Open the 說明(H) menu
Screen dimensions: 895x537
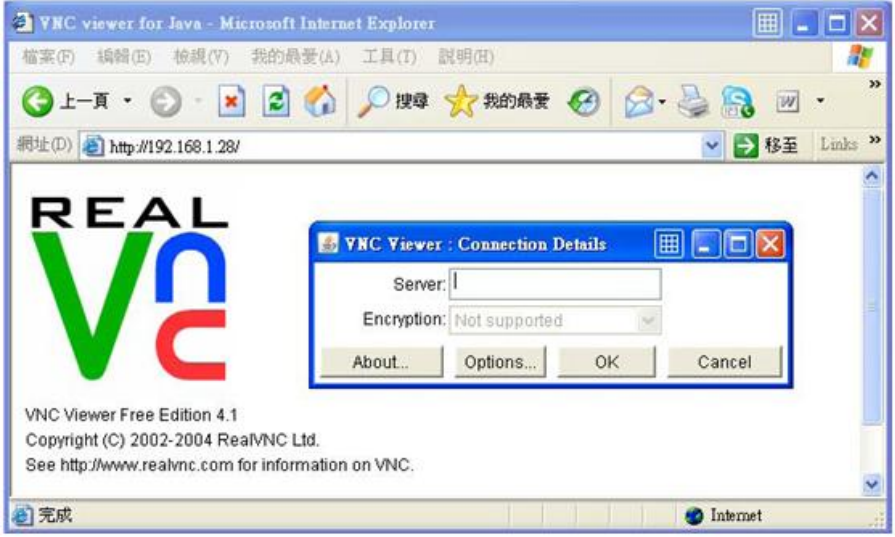click(x=466, y=57)
